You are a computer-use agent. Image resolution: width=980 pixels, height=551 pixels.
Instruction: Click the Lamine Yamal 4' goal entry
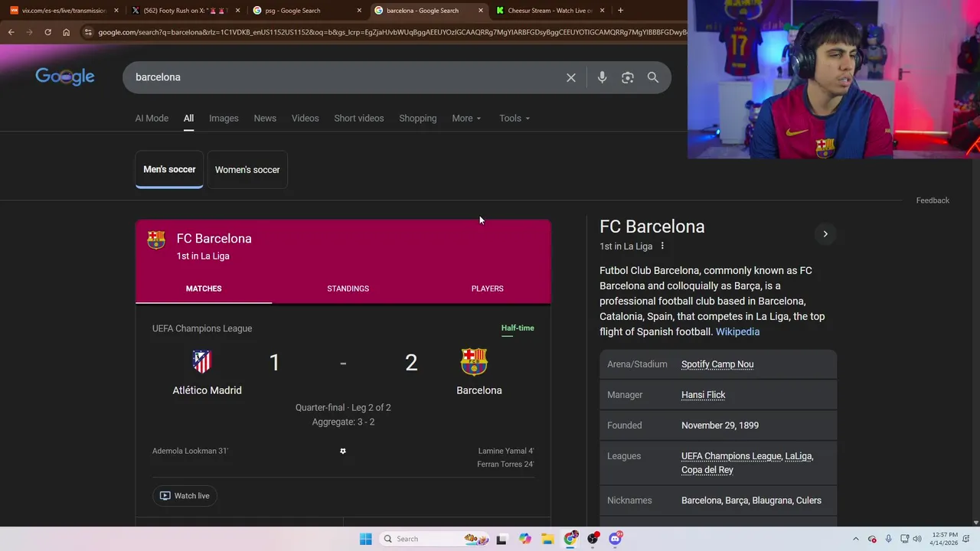tap(506, 451)
